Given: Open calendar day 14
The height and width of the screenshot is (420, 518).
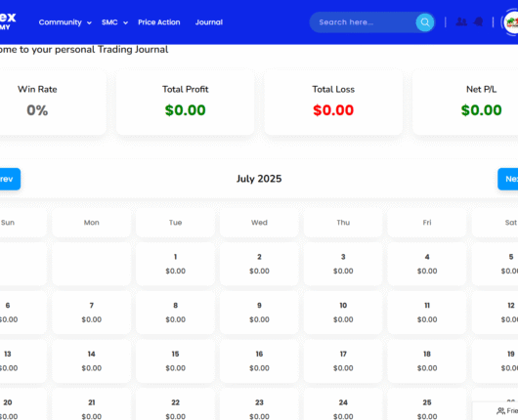Looking at the screenshot, I should click(x=92, y=360).
